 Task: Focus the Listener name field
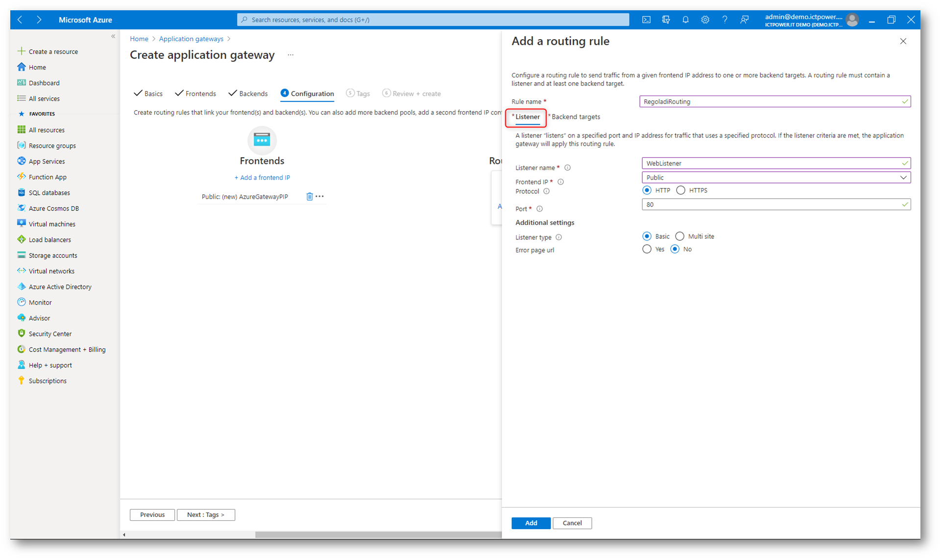point(776,163)
